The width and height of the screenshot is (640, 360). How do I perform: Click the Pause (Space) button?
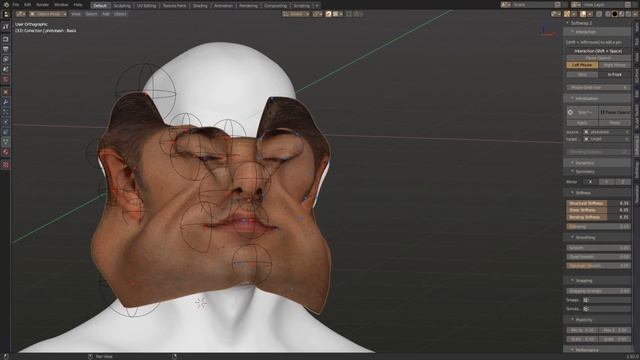[x=615, y=112]
